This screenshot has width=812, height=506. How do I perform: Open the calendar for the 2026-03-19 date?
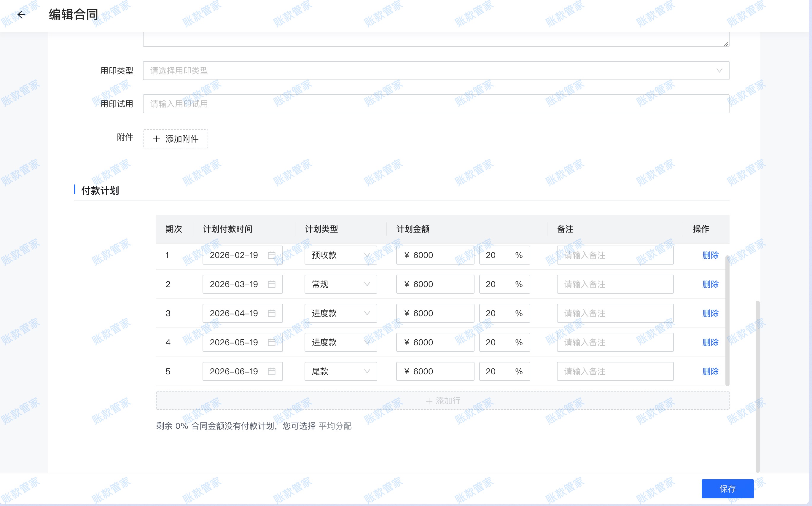click(272, 284)
